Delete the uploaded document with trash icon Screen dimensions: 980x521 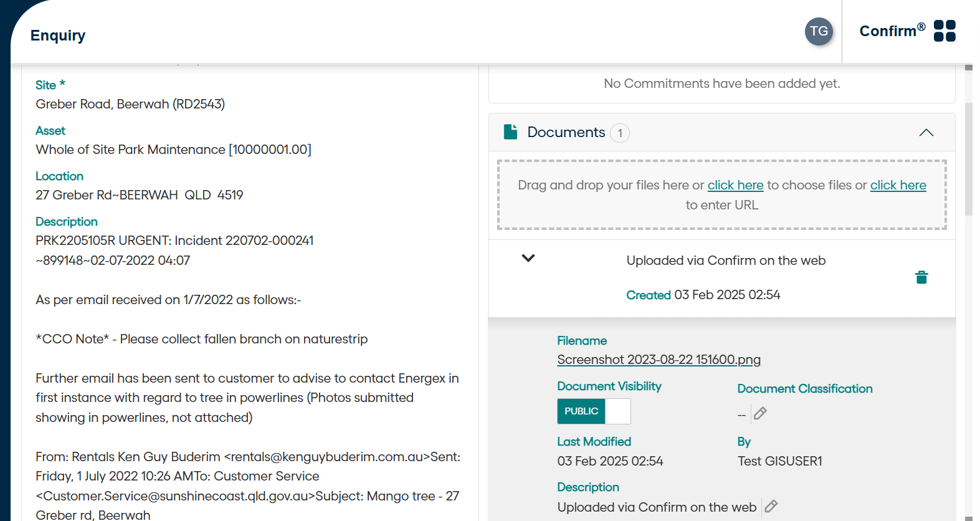pos(921,277)
